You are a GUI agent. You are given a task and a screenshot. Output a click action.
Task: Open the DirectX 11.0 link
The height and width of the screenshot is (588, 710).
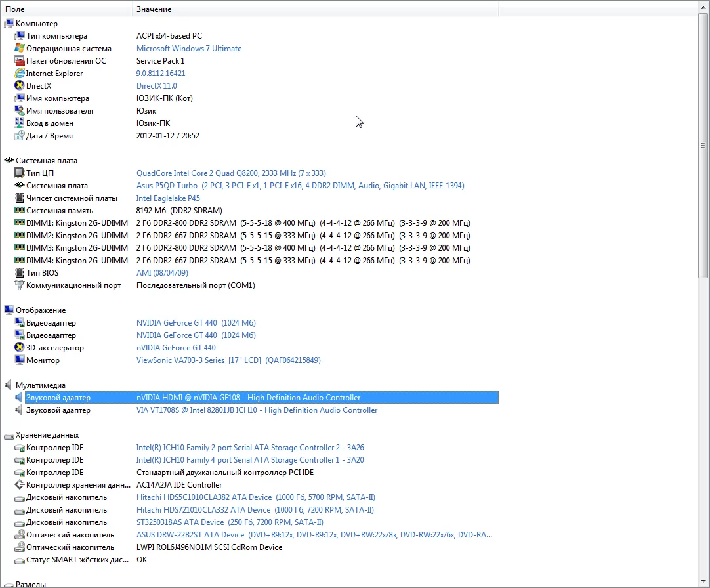click(x=157, y=85)
